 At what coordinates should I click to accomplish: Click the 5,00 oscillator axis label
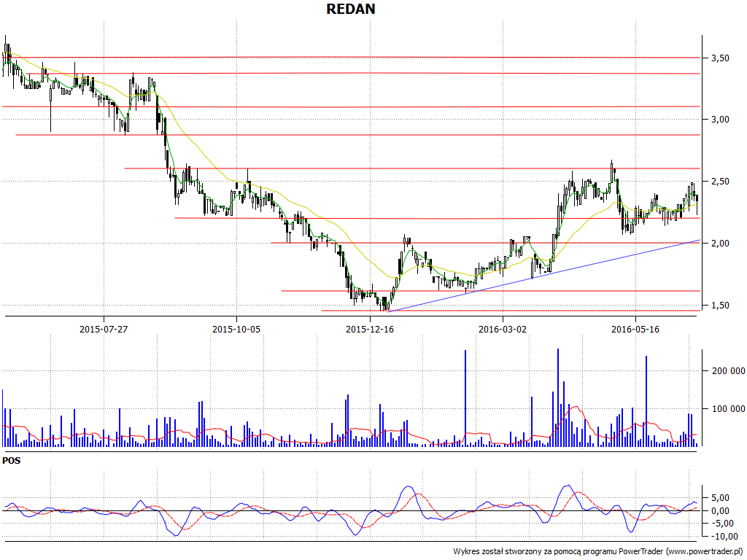pyautogui.click(x=720, y=498)
